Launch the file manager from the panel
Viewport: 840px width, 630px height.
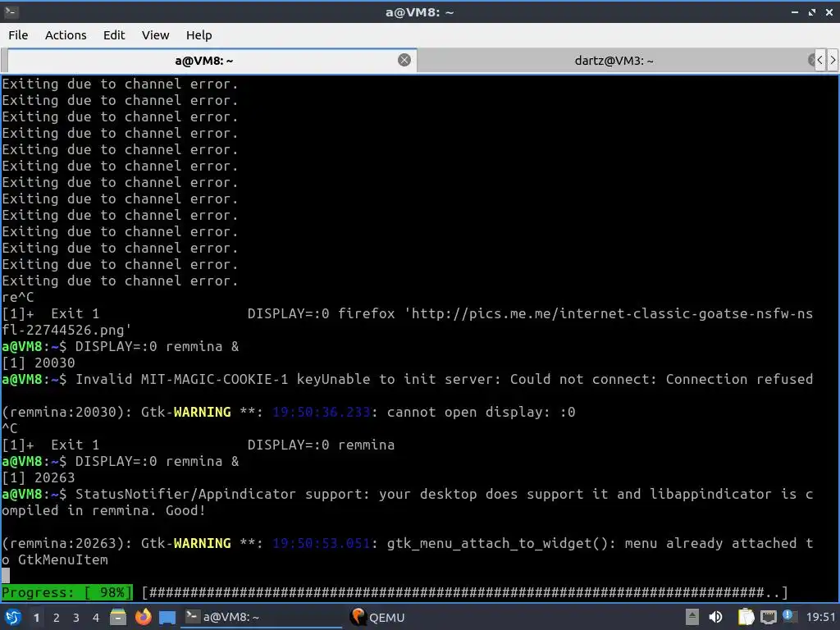pyautogui.click(x=118, y=617)
